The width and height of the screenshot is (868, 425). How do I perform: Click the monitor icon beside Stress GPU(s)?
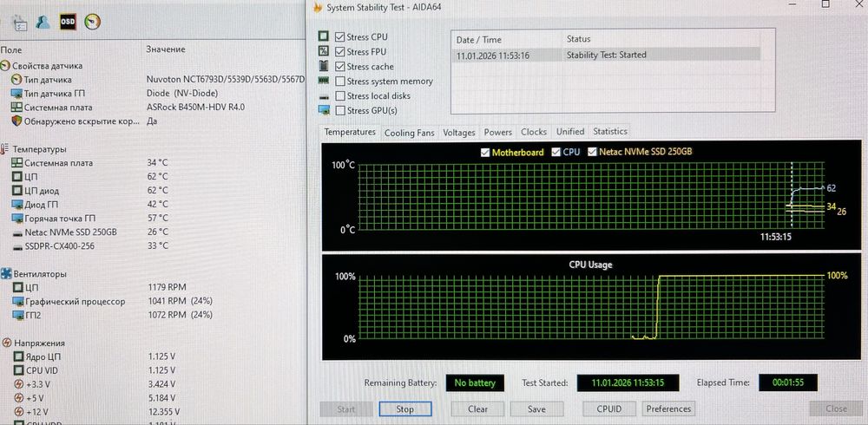[x=324, y=110]
